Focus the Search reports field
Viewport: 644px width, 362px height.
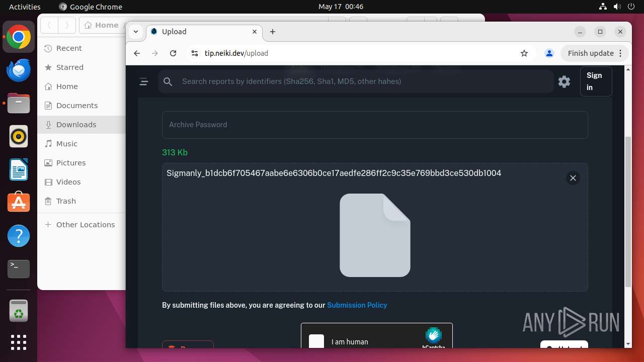[356, 81]
